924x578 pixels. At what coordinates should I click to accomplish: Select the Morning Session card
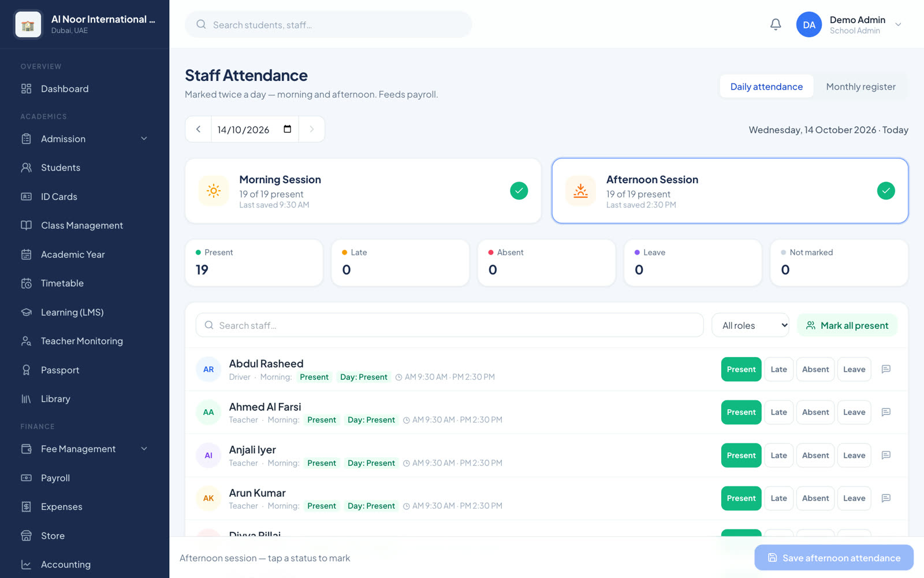pos(363,191)
